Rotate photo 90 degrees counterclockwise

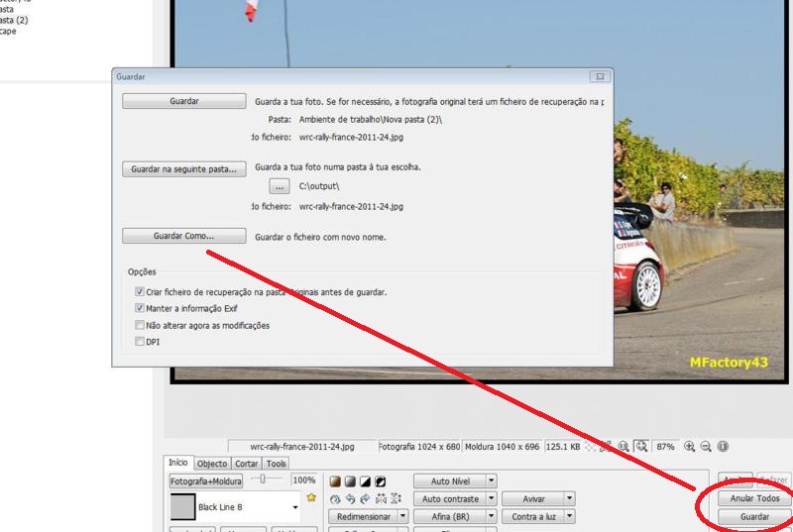click(350, 499)
